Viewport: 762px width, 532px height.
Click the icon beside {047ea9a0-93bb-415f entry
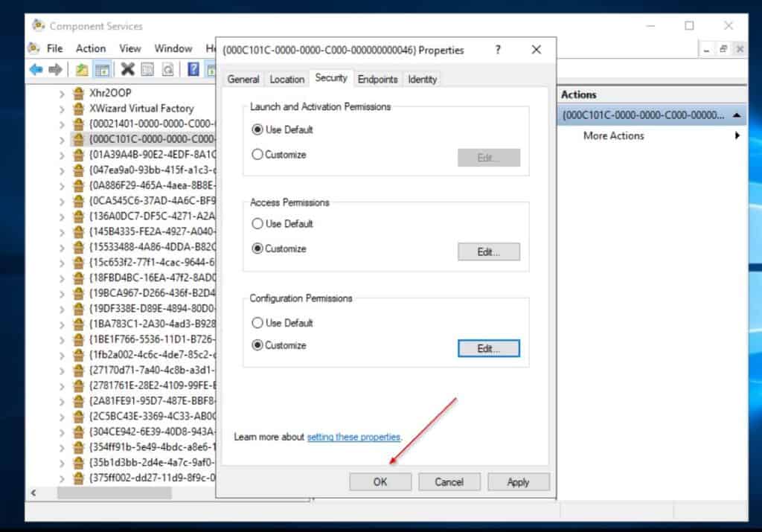click(78, 170)
